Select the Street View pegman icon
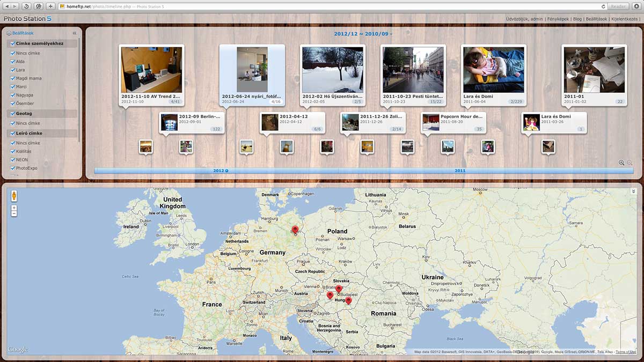 pyautogui.click(x=14, y=196)
